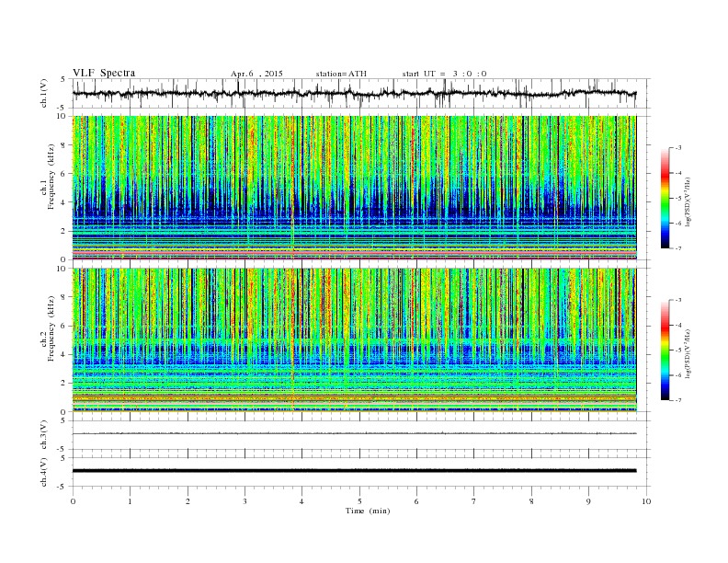728x563 pixels.
Task: Click the 'start UT = 3 :0 :0' label
Action: point(444,74)
